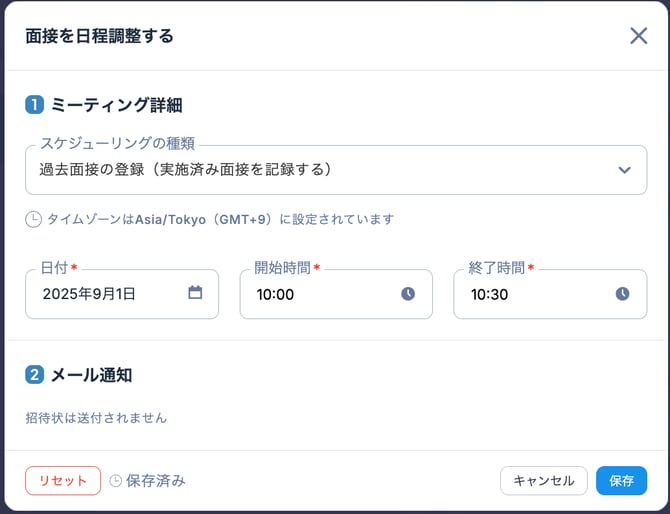Focus the 終了時間 field showing 10:30
Screen dimensions: 670x514
click(x=535, y=294)
